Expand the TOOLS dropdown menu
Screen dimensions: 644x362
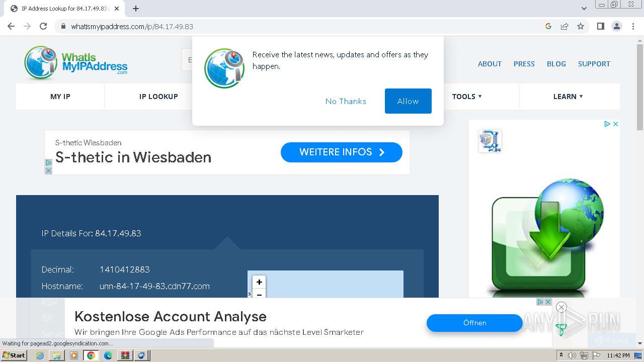[x=467, y=97]
